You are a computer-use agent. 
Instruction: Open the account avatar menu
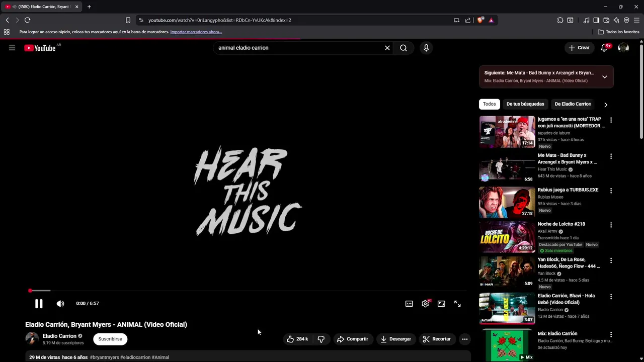(623, 48)
